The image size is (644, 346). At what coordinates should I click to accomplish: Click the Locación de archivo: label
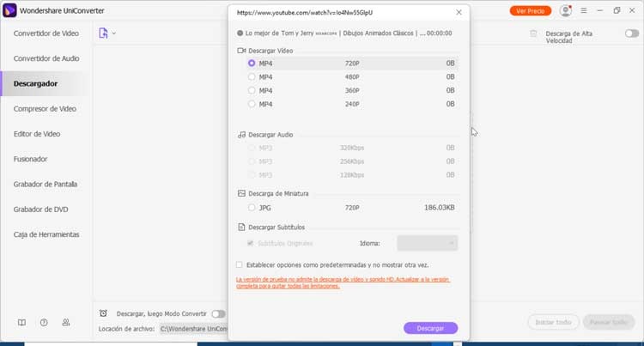126,329
